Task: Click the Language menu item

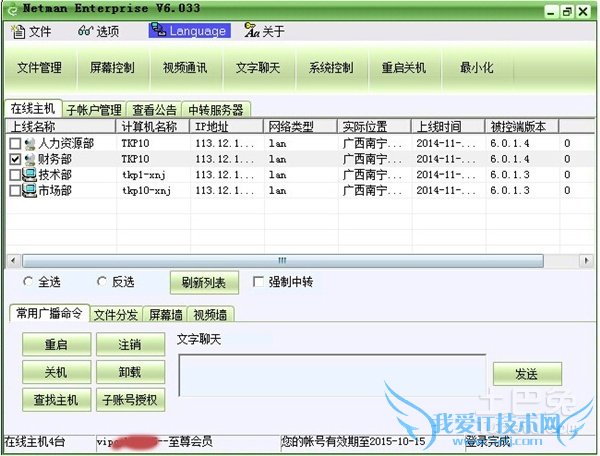Action: (190, 31)
